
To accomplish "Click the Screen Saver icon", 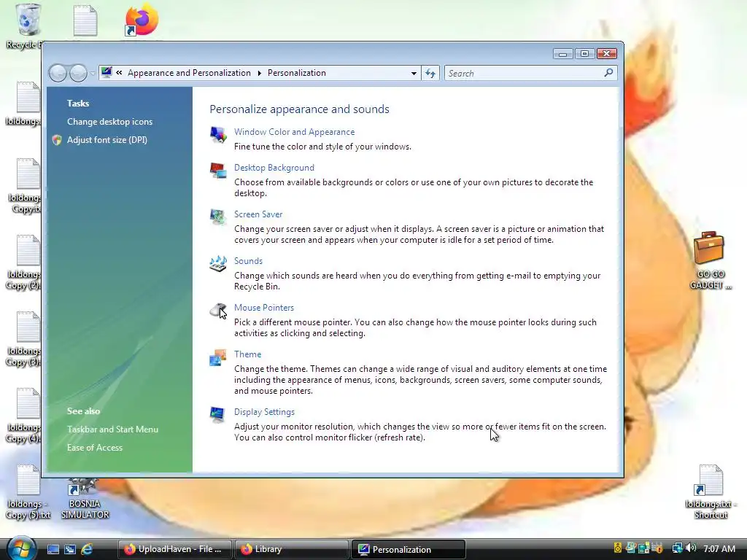I will 218,217.
